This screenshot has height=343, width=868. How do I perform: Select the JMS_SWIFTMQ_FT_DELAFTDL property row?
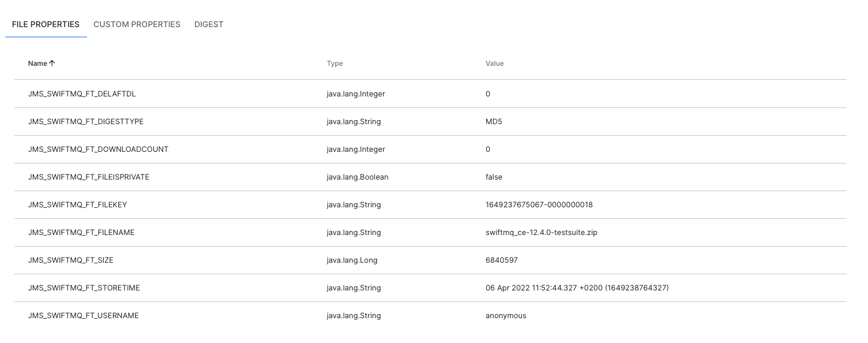[x=82, y=94]
